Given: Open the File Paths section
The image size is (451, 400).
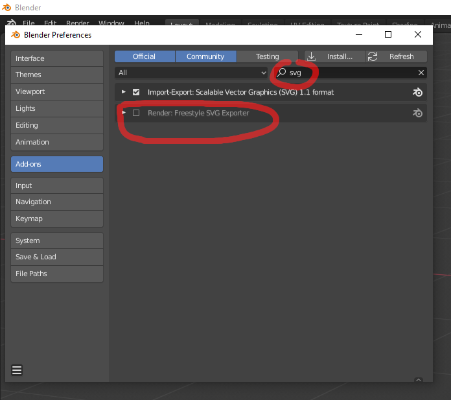Looking at the screenshot, I should (57, 274).
